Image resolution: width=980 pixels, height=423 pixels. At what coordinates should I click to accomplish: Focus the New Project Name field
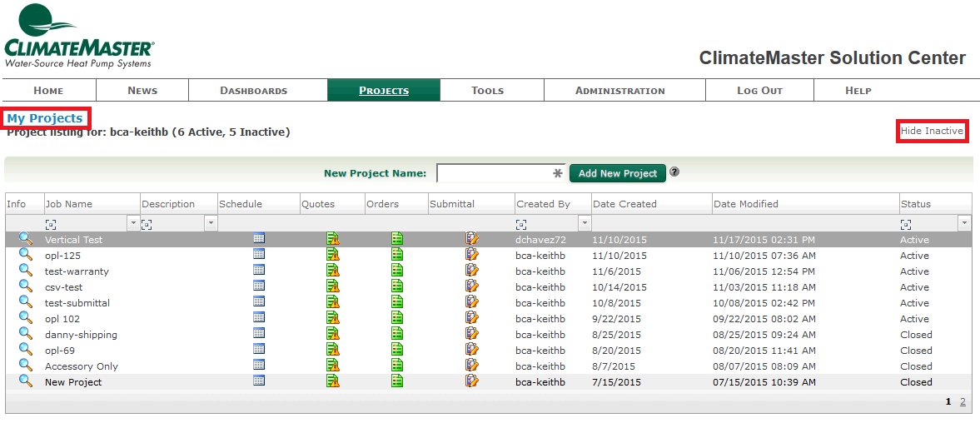tap(500, 173)
